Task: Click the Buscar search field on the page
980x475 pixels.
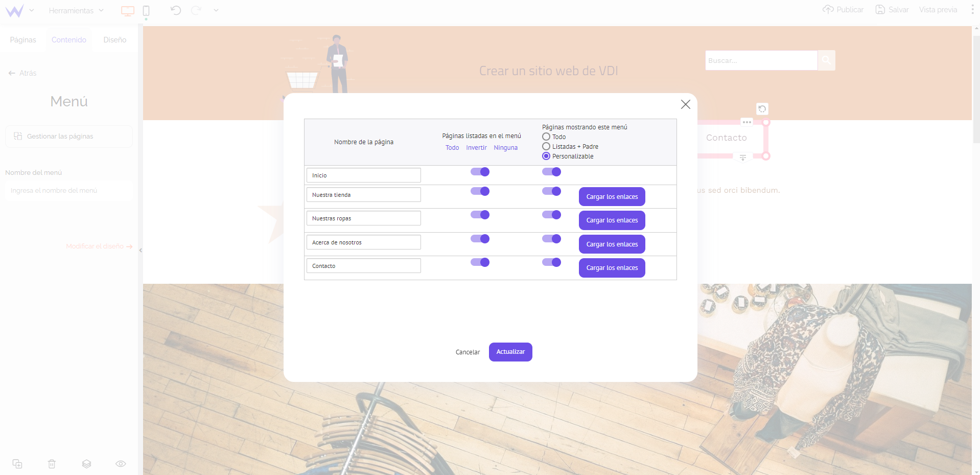Action: 761,60
